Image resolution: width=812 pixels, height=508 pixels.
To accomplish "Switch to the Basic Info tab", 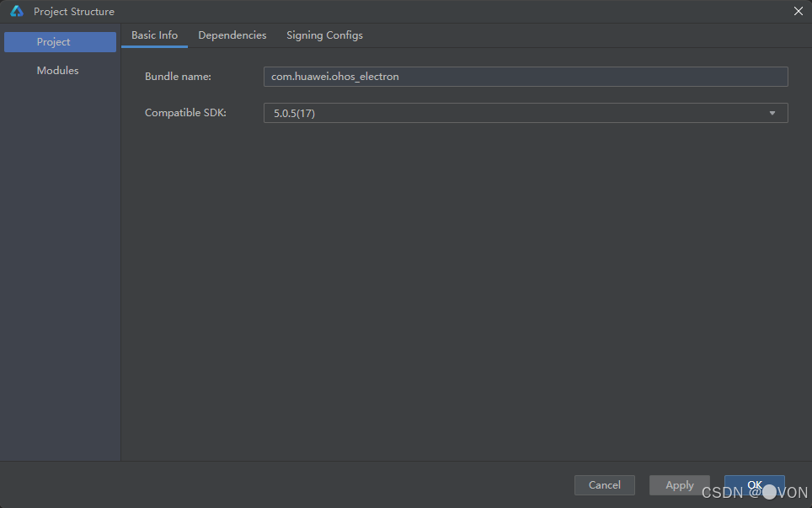I will [x=154, y=35].
